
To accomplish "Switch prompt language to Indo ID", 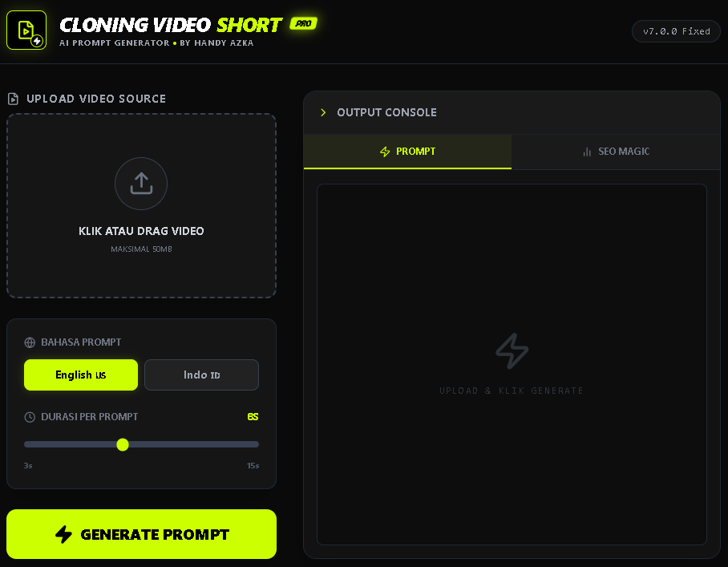I will (201, 375).
